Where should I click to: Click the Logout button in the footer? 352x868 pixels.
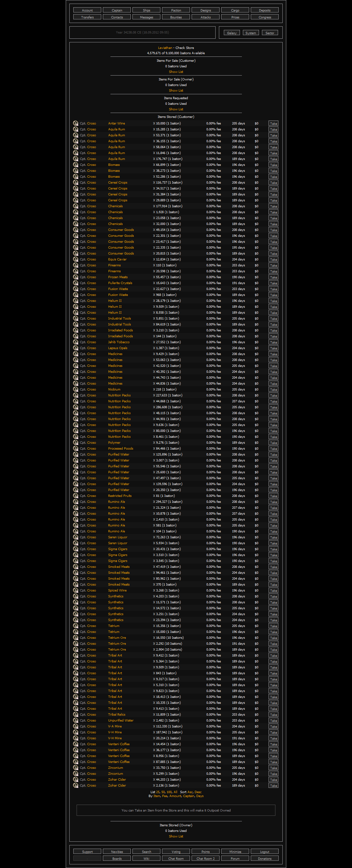click(x=265, y=852)
